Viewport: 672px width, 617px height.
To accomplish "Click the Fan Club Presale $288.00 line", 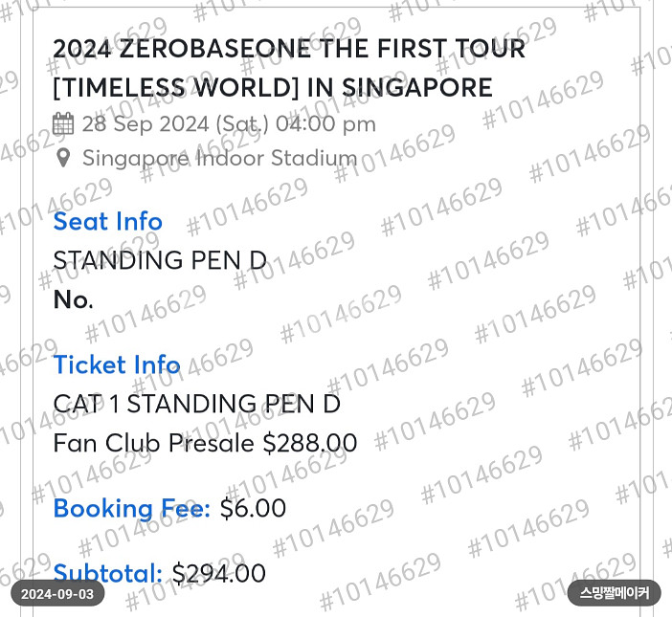I will coord(205,443).
